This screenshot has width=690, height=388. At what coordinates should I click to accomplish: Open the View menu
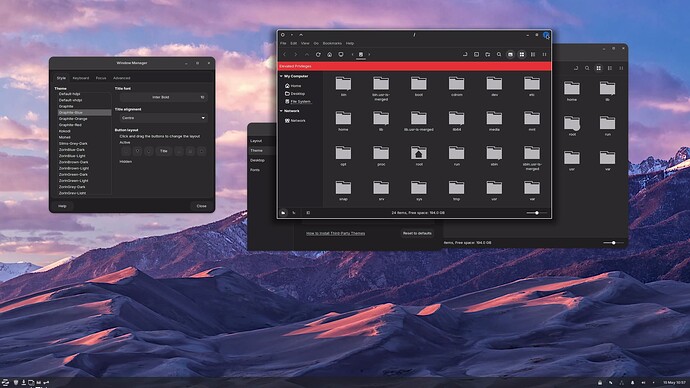(305, 44)
